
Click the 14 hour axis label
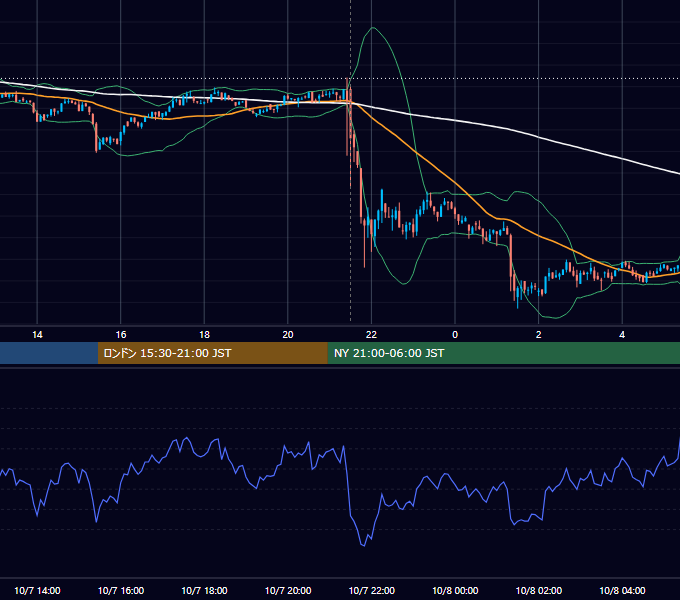tap(37, 335)
